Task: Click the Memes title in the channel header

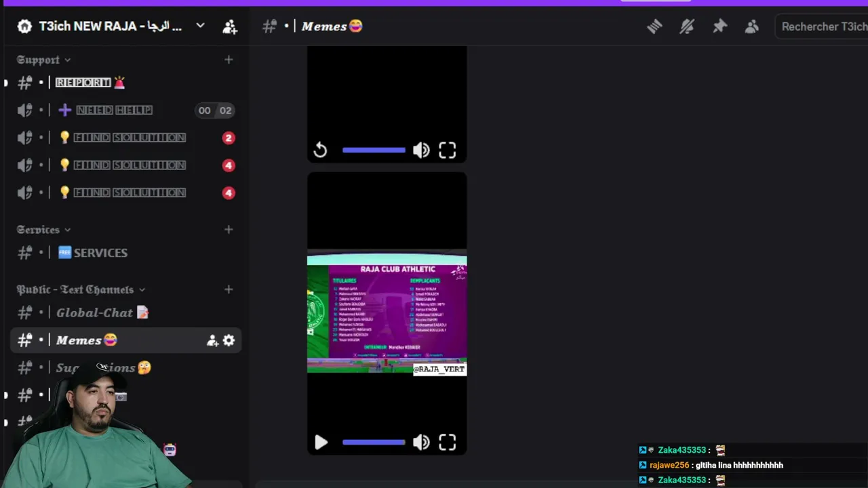Action: tap(332, 26)
